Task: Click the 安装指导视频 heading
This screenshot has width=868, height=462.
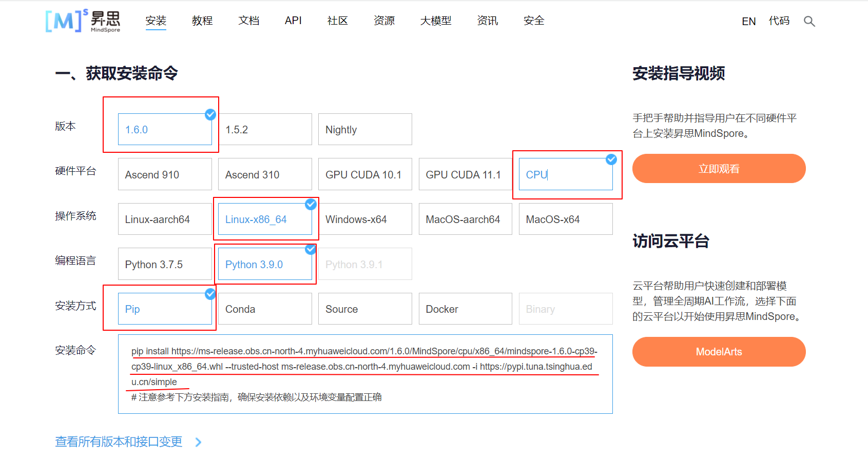Action: coord(679,74)
